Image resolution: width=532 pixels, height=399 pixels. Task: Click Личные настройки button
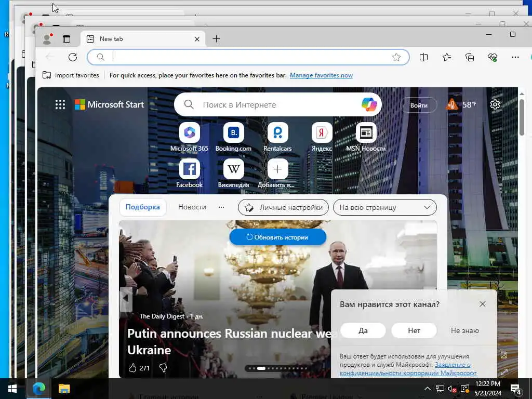coord(283,207)
